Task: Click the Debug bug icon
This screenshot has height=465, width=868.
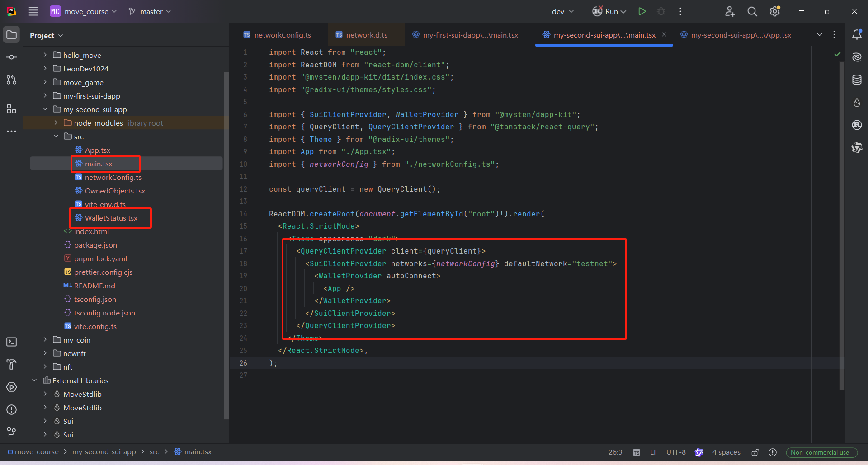Action: pos(661,11)
